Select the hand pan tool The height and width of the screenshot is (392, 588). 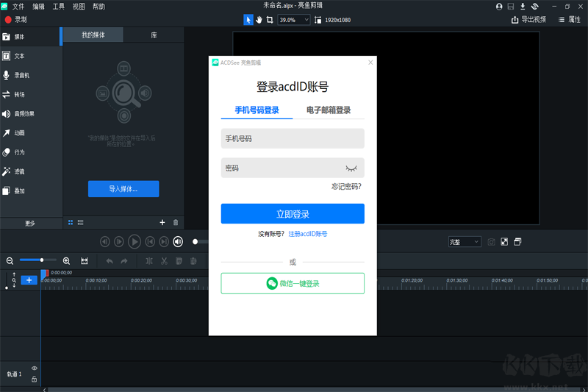259,20
